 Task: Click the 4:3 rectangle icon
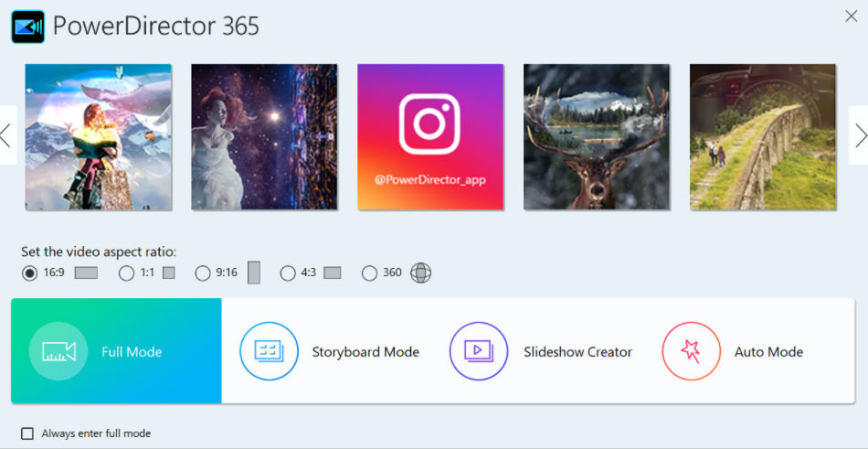pos(333,273)
